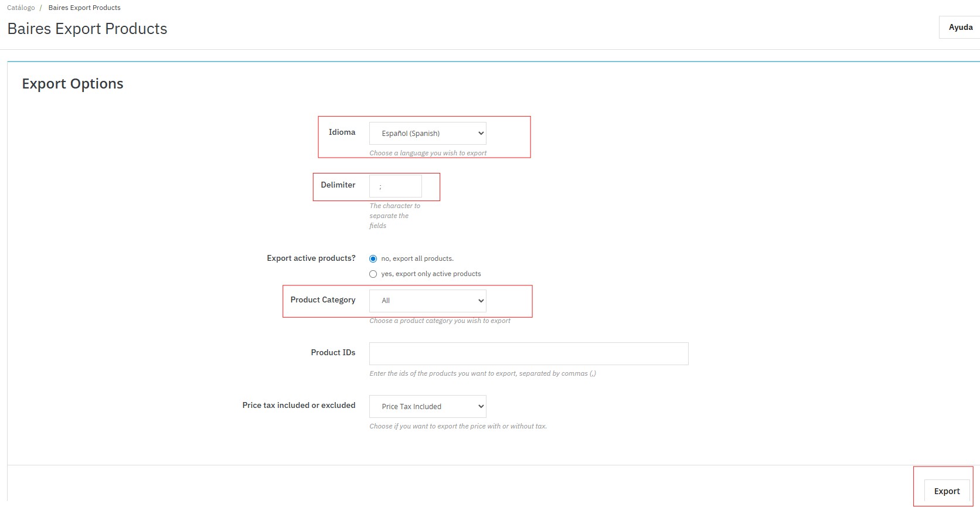The height and width of the screenshot is (507, 980).
Task: Click the Export button
Action: [x=947, y=491]
